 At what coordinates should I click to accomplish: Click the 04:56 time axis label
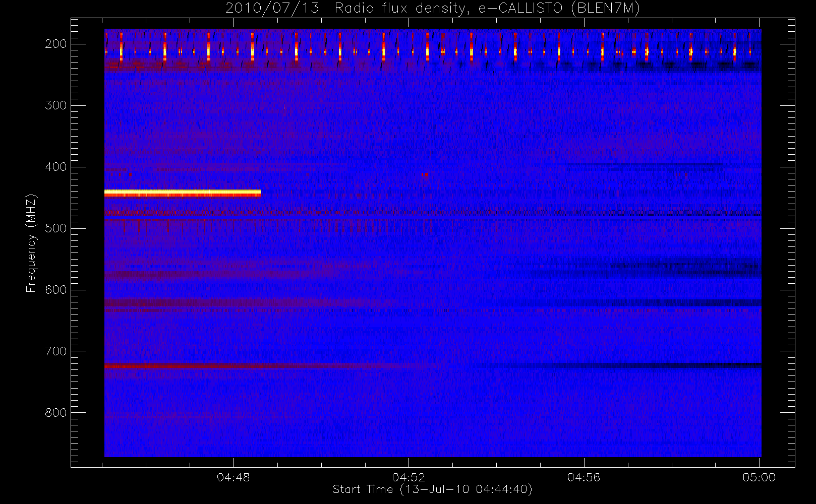(584, 477)
